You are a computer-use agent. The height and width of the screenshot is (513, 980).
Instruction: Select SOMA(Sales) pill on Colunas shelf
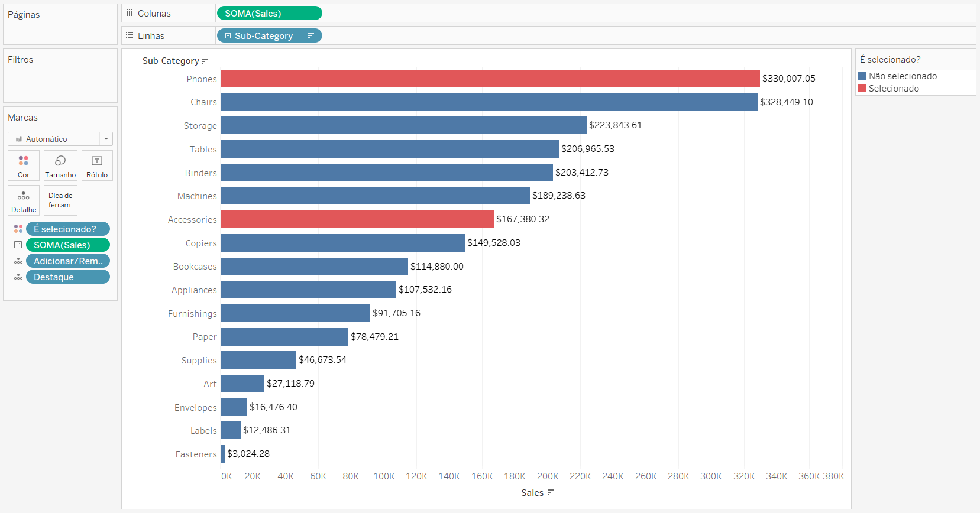click(270, 13)
